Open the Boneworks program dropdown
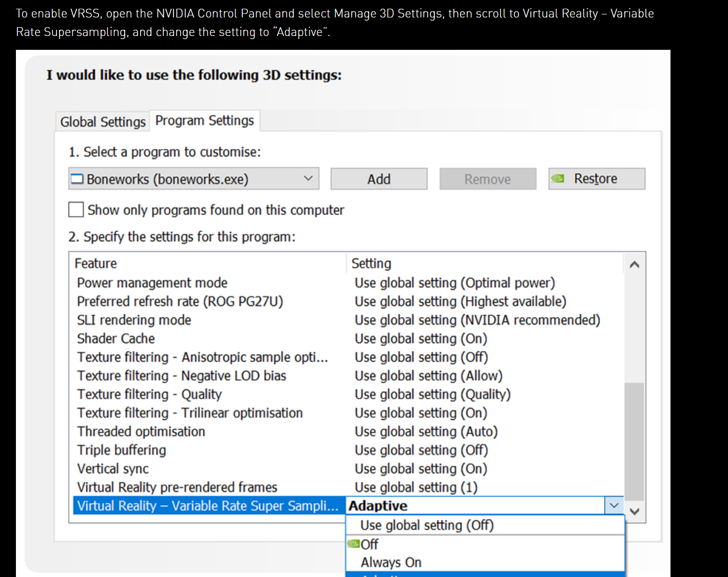This screenshot has width=728, height=577. [194, 179]
